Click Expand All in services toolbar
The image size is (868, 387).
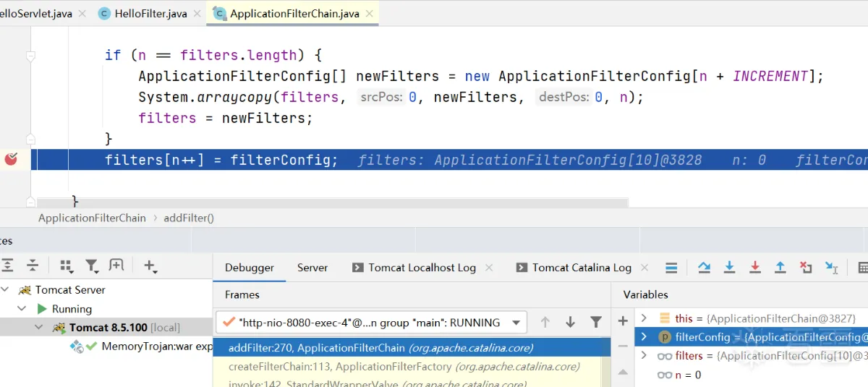point(7,265)
